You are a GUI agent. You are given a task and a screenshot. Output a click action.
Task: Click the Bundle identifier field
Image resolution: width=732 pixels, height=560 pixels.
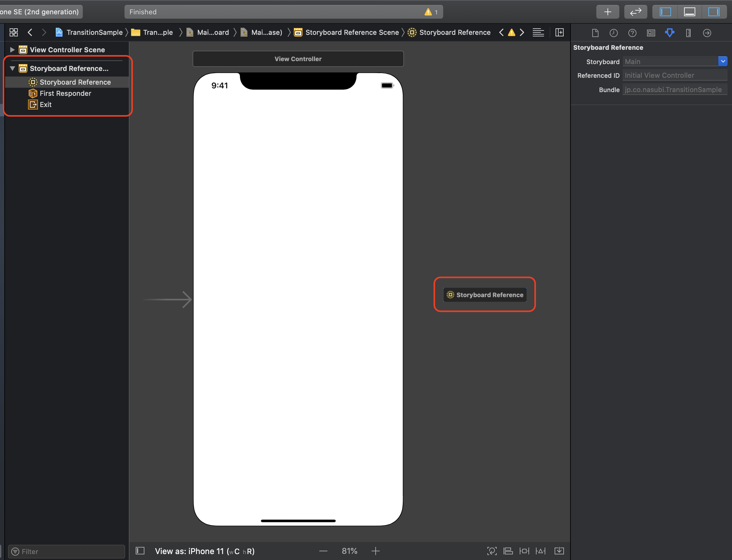pyautogui.click(x=675, y=90)
